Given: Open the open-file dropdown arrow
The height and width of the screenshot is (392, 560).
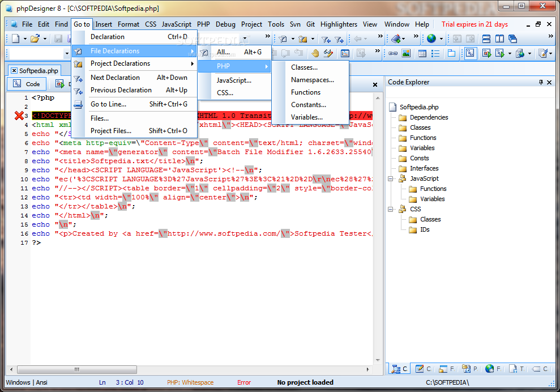Looking at the screenshot, I should point(45,39).
